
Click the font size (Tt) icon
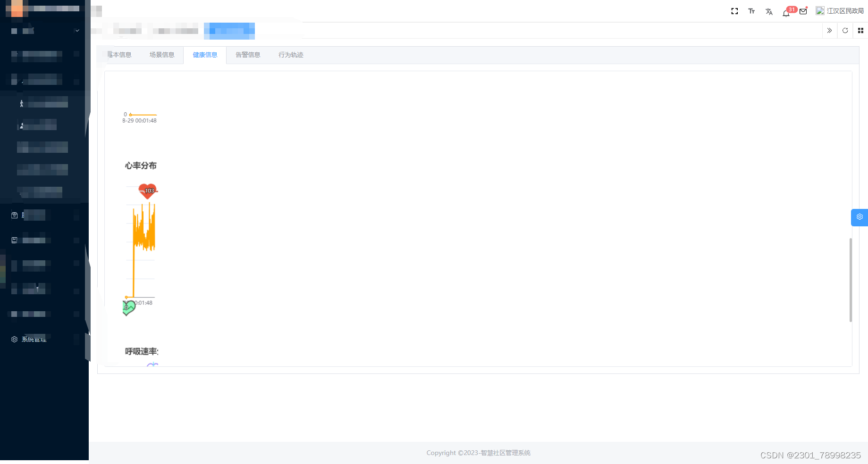pos(751,11)
